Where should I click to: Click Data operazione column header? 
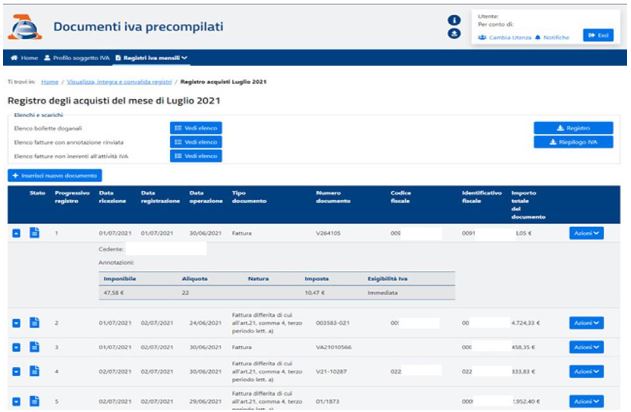click(206, 197)
